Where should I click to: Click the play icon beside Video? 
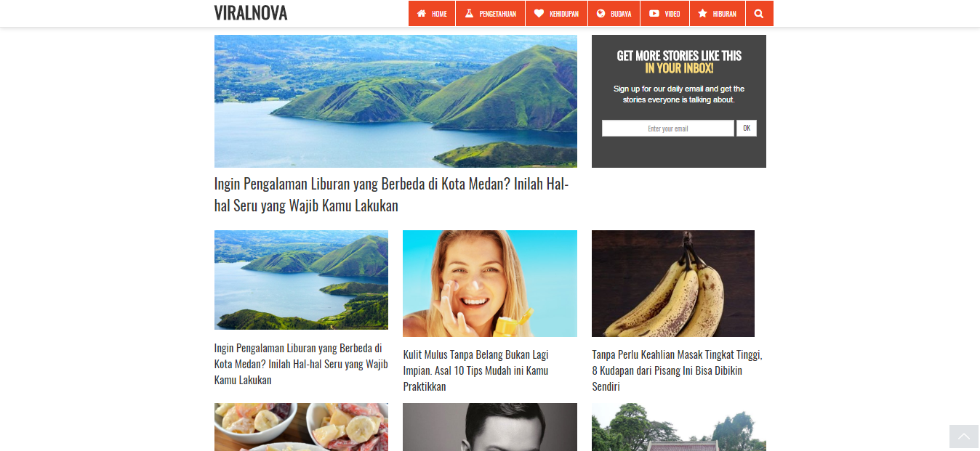[654, 13]
